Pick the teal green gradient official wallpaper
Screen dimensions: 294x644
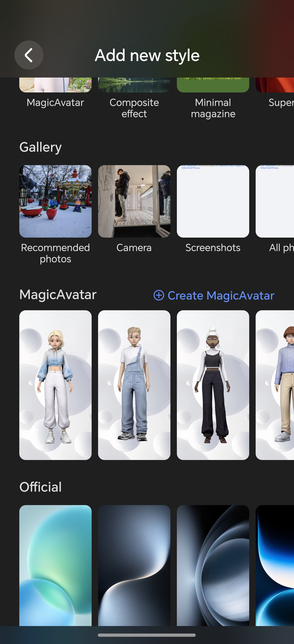coord(55,566)
